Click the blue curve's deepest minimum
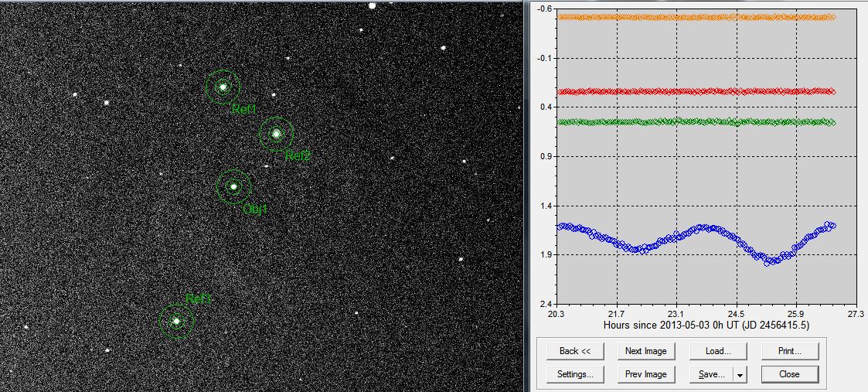The image size is (868, 392). click(768, 262)
